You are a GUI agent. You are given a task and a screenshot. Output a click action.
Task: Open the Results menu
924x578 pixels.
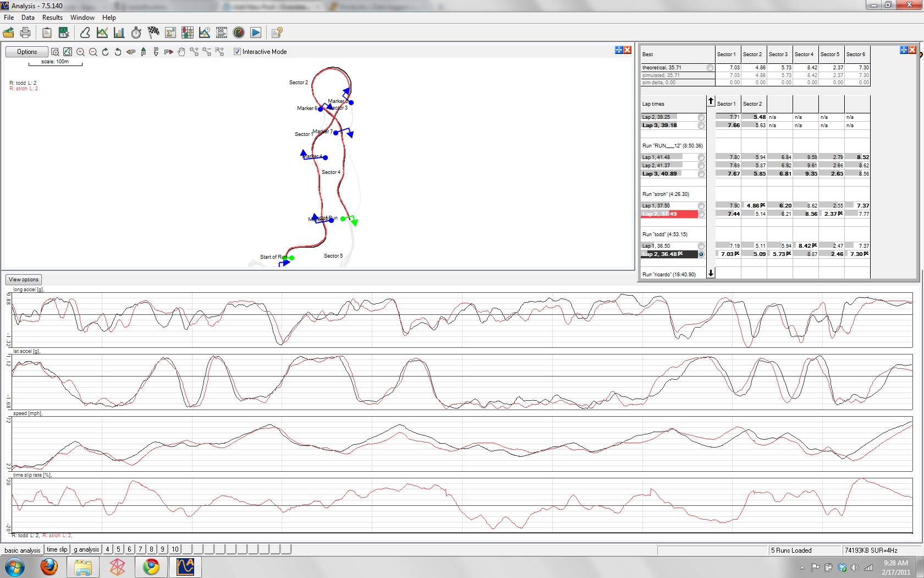[x=52, y=18]
